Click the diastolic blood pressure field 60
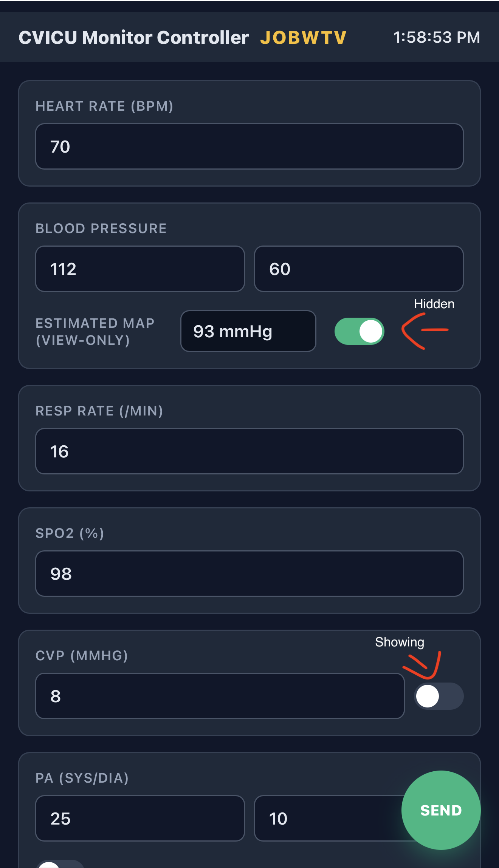The image size is (499, 868). coord(358,269)
